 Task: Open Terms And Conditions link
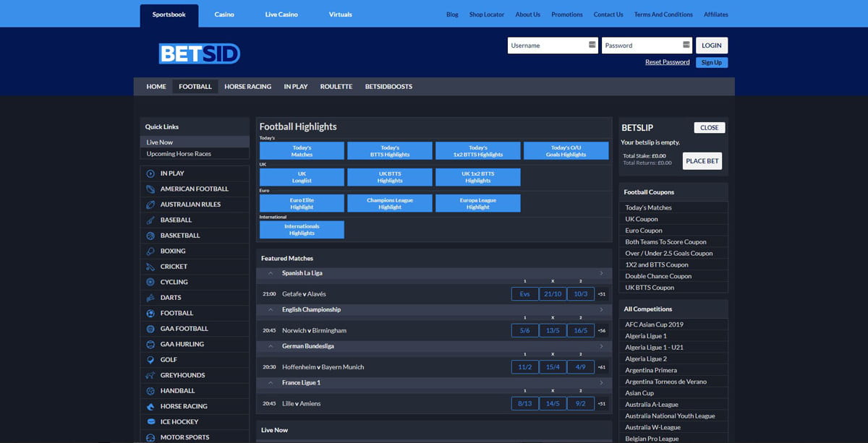663,14
